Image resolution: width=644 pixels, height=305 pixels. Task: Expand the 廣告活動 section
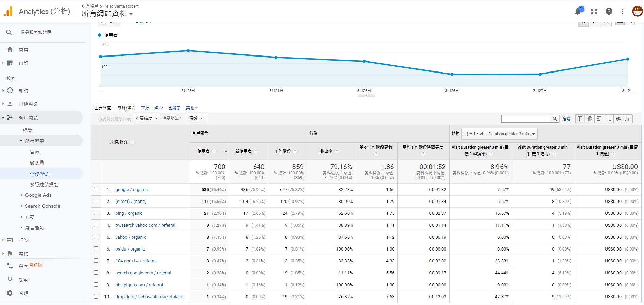[x=21, y=228]
